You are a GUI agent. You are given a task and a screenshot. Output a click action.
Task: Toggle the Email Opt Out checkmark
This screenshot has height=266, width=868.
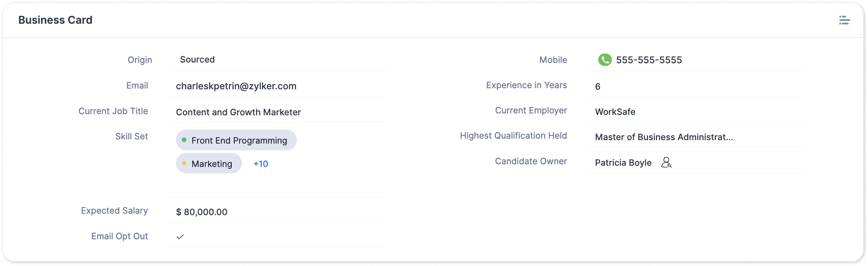click(x=180, y=237)
